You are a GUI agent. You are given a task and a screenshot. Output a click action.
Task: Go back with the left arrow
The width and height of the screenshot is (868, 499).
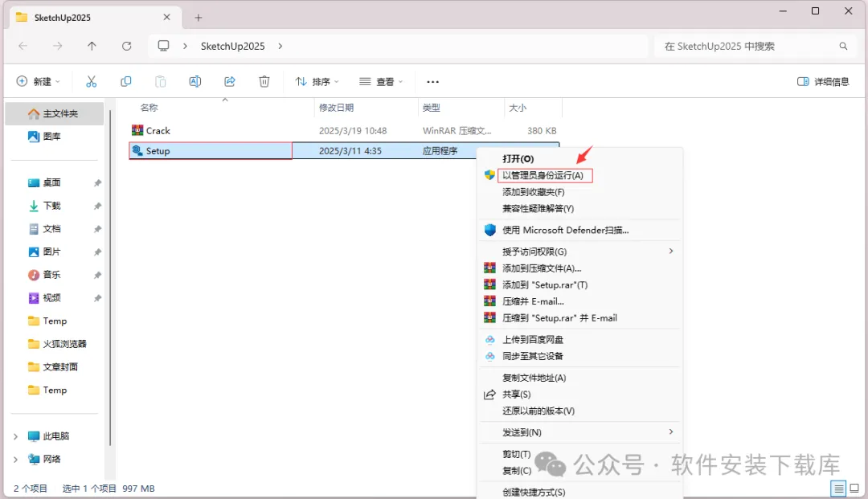23,46
